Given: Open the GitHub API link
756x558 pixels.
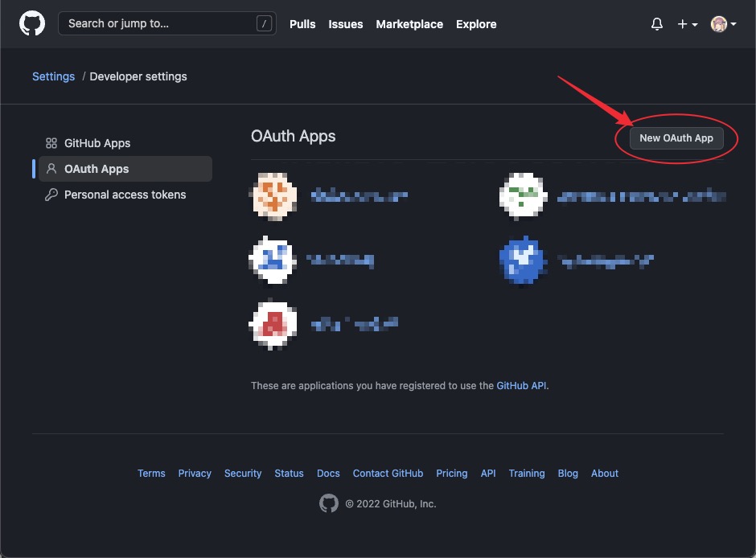Looking at the screenshot, I should pyautogui.click(x=520, y=385).
